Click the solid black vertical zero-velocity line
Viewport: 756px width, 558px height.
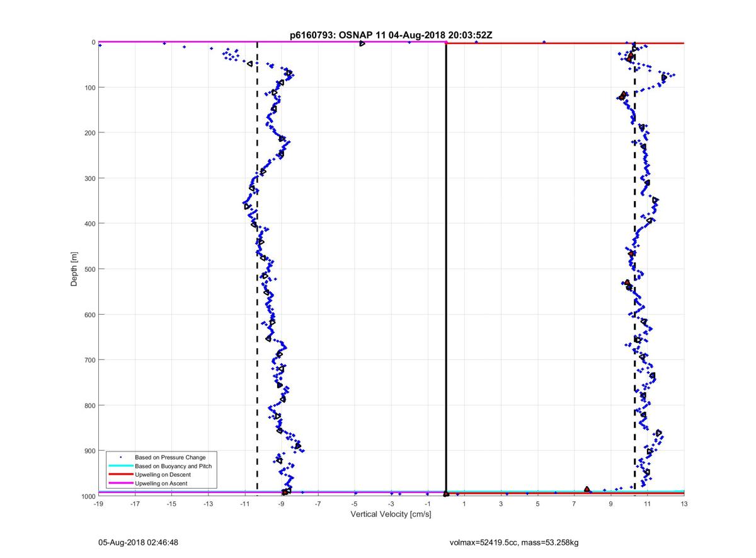point(446,269)
